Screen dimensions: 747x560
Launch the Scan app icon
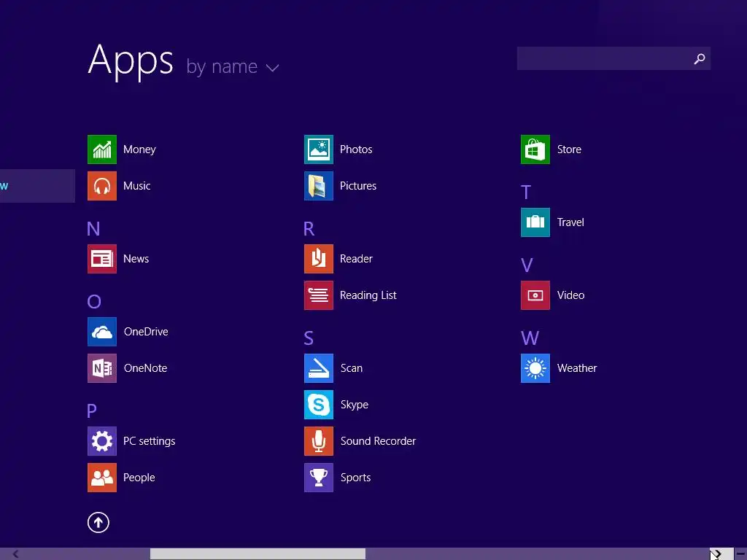click(319, 368)
